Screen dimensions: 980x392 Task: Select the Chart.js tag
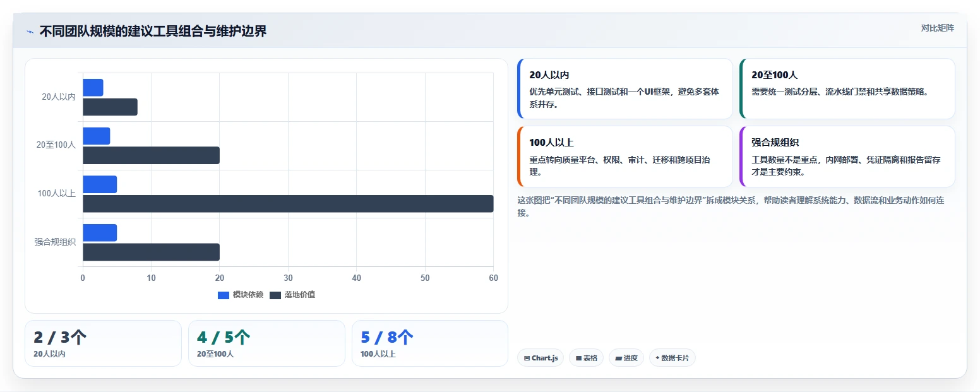[541, 358]
